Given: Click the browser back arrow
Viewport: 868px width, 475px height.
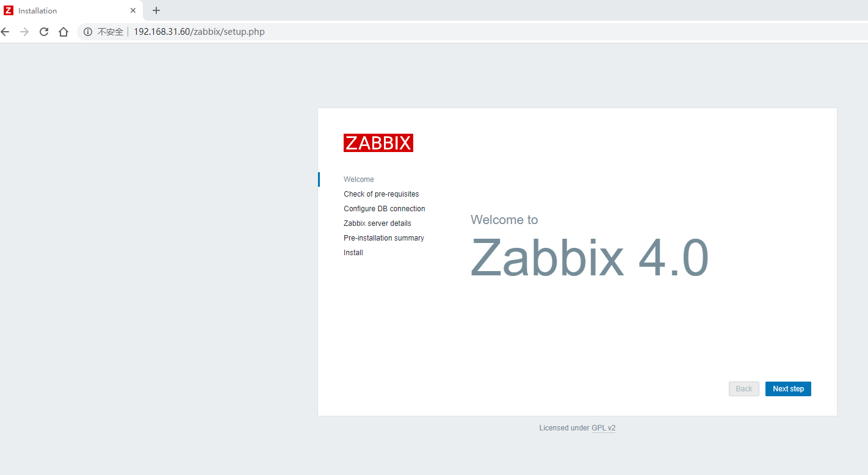Looking at the screenshot, I should (5, 32).
